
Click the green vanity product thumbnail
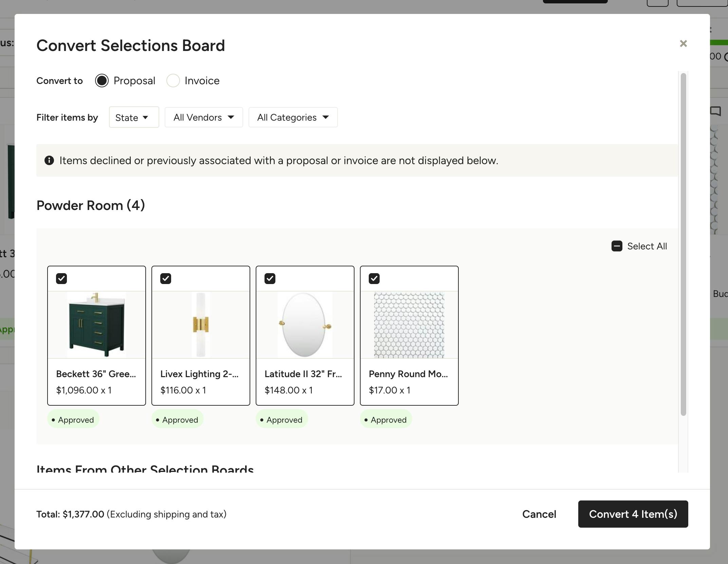click(x=96, y=324)
